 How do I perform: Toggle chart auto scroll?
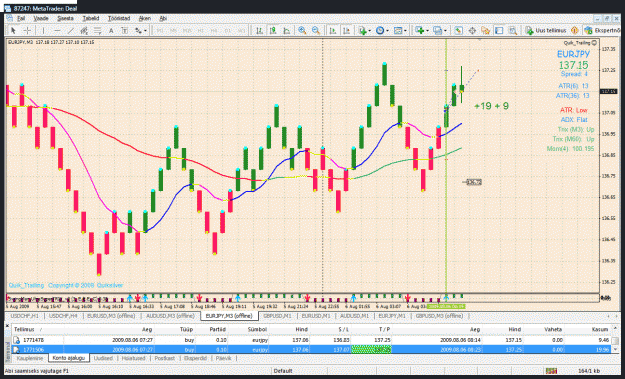[x=333, y=31]
